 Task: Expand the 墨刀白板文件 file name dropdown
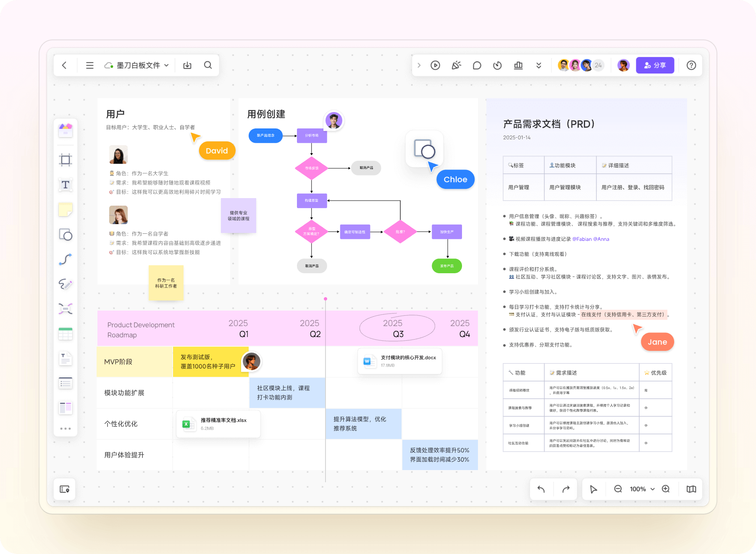pos(166,65)
